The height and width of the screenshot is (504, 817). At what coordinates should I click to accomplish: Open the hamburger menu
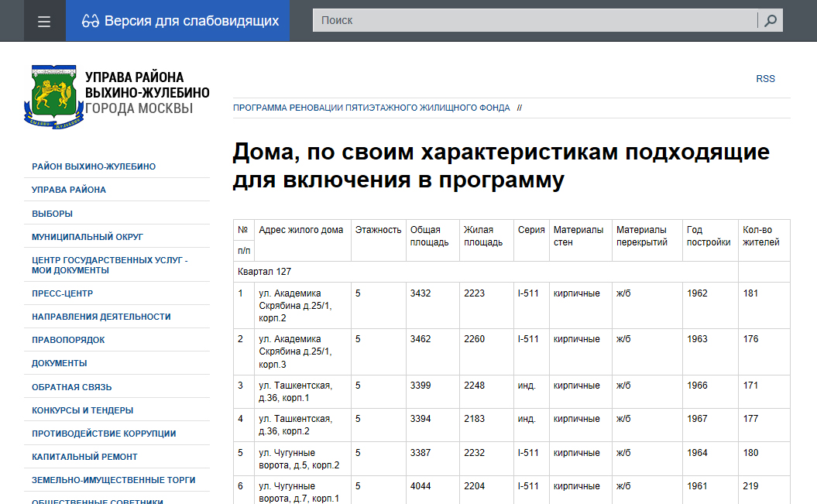pyautogui.click(x=44, y=21)
